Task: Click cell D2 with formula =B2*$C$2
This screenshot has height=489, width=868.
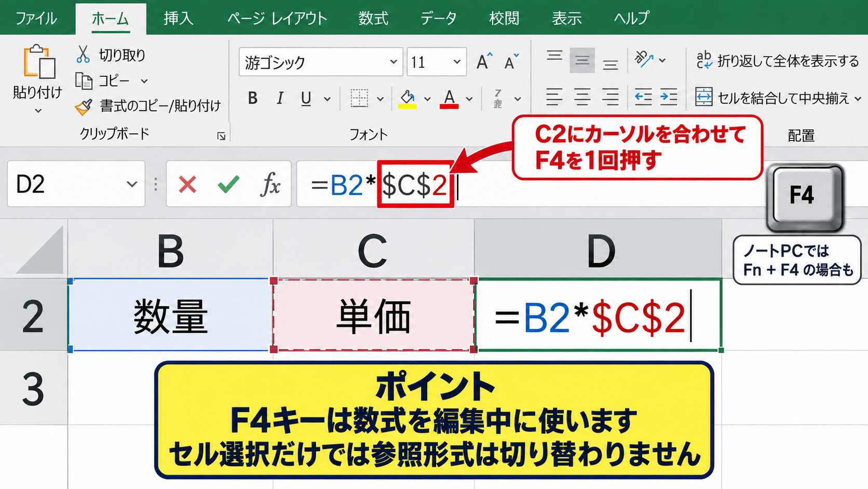Action: pyautogui.click(x=599, y=315)
